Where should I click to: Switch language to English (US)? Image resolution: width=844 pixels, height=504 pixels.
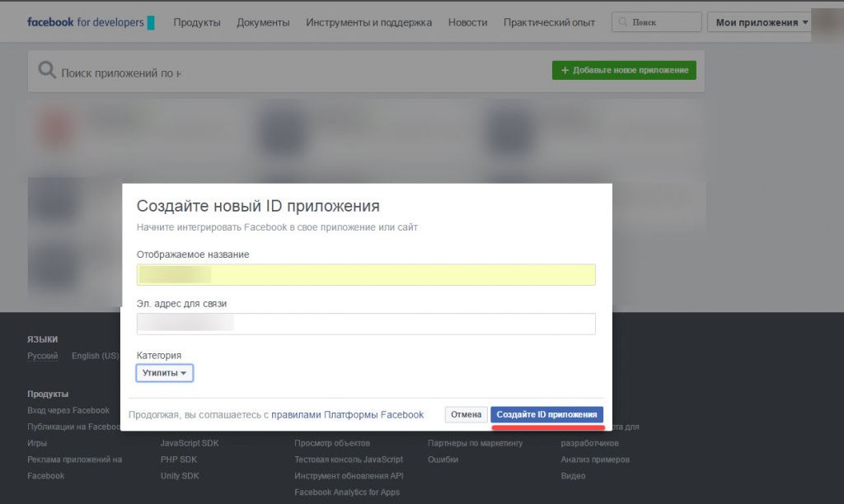(96, 356)
